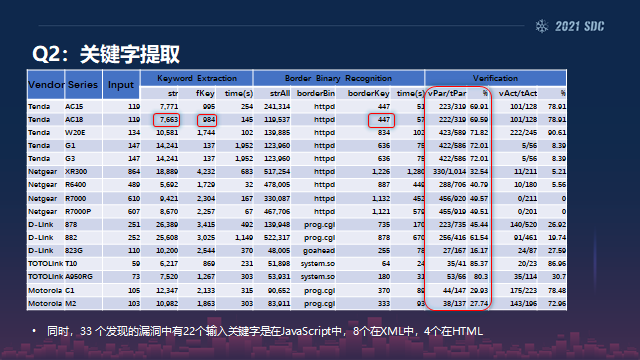Click the '330,087' strAll value
This screenshot has width=640, height=360.
[x=277, y=198]
